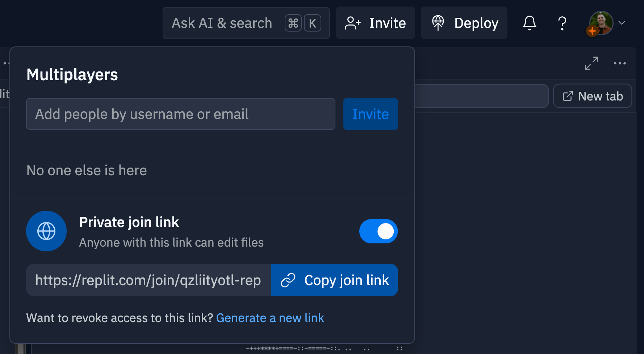Screen dimensions: 644x354
Task: Click the globe icon beside Private join link
Action: coord(46,231)
